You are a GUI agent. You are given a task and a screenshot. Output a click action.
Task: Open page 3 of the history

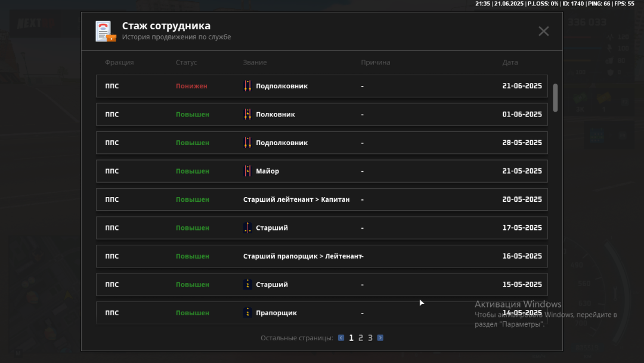(x=370, y=338)
